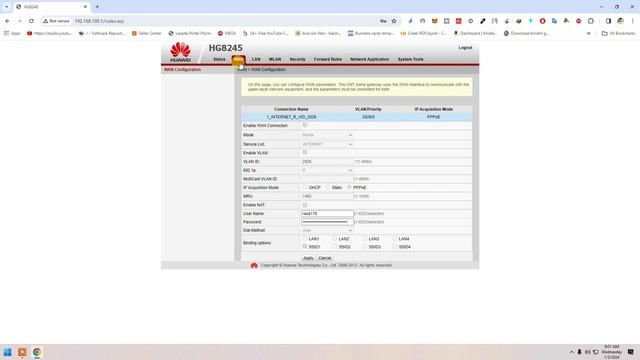Open the Mode dropdown
The image size is (640, 360).
point(327,135)
